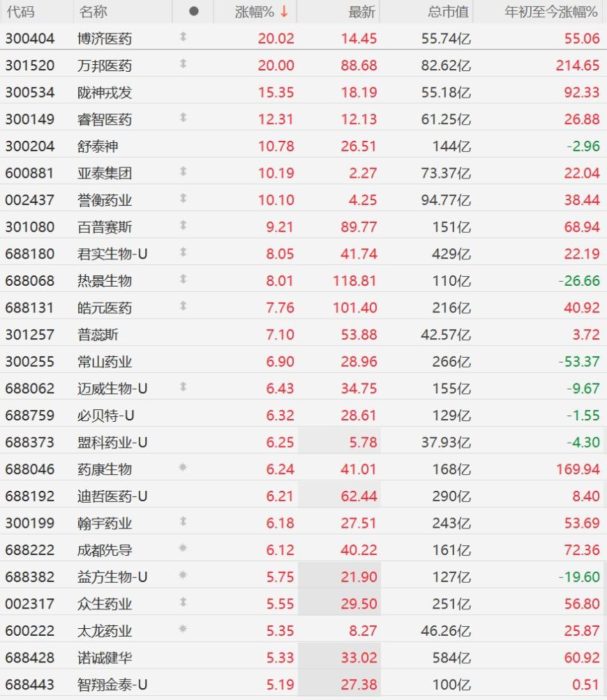Click the star icon beside 成都先导
The image size is (607, 700).
183,548
